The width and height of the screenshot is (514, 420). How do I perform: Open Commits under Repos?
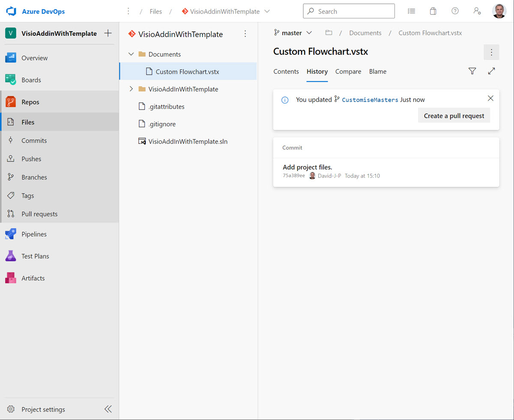click(60, 140)
